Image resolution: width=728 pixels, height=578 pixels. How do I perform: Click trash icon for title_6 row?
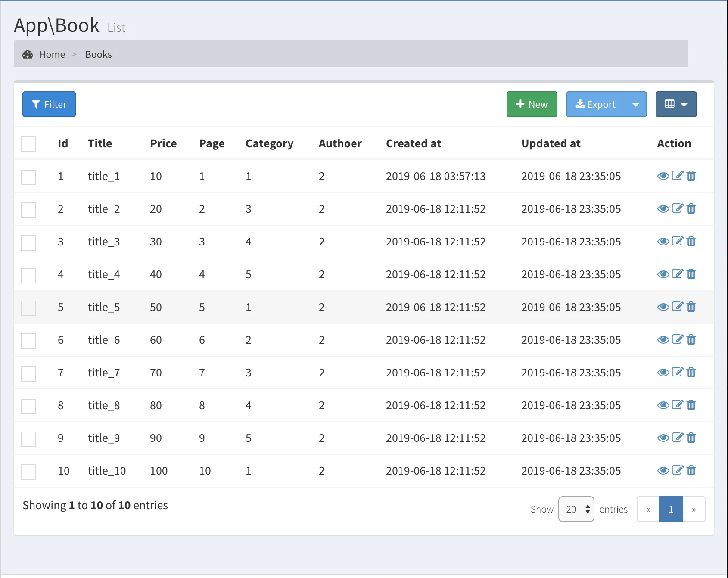point(691,339)
